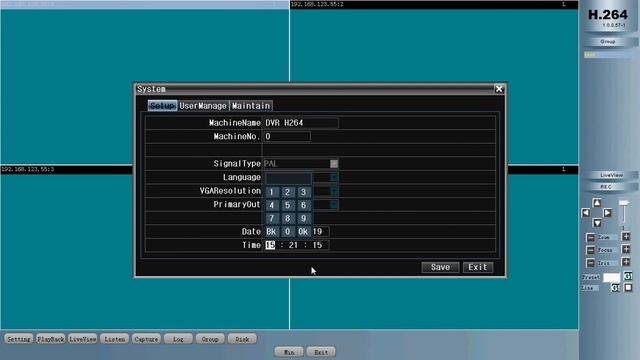The height and width of the screenshot is (360, 640).
Task: Select the day value 19 in Date
Action: [317, 231]
